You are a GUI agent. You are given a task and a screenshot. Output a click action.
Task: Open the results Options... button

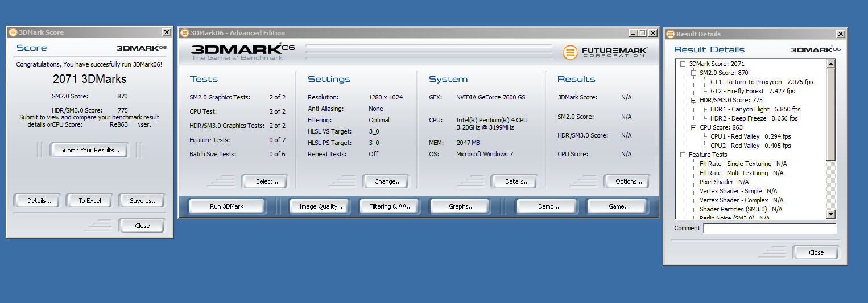point(628,181)
